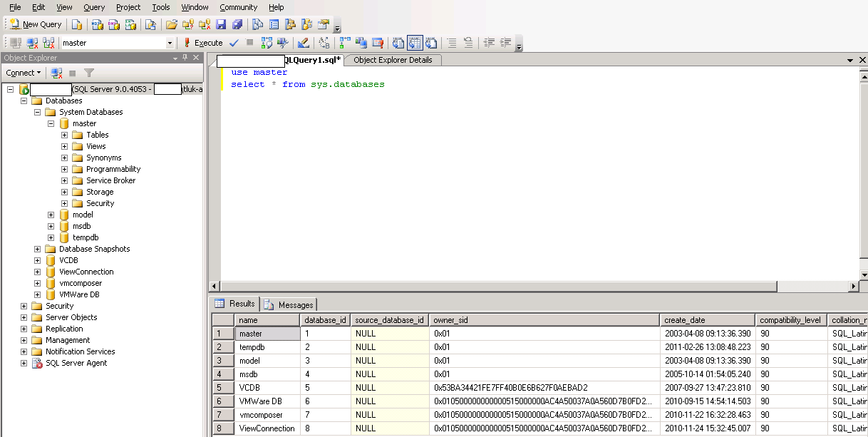Switch to the Messages tab
Viewport: 868px width, 437px height.
[x=289, y=304]
